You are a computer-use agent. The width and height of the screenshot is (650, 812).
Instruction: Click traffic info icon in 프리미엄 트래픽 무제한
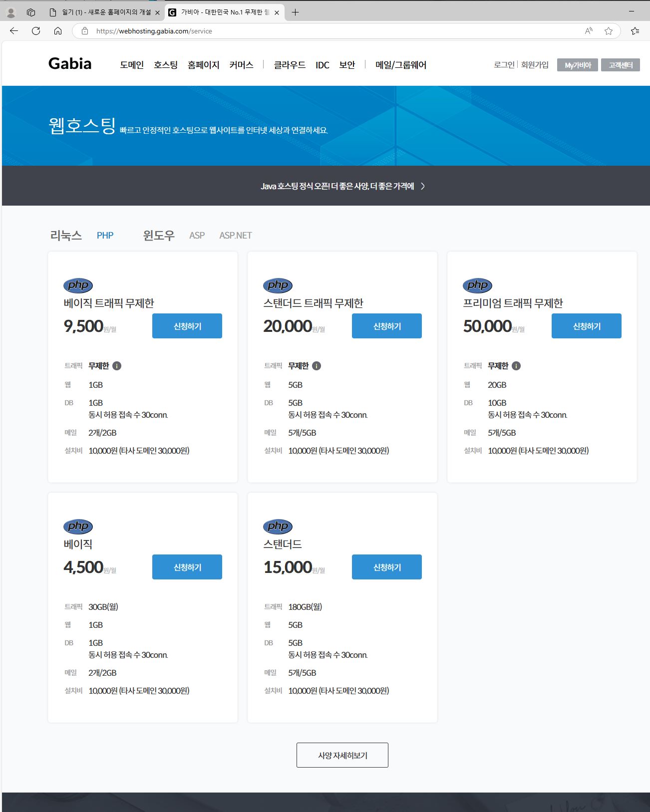tap(516, 366)
